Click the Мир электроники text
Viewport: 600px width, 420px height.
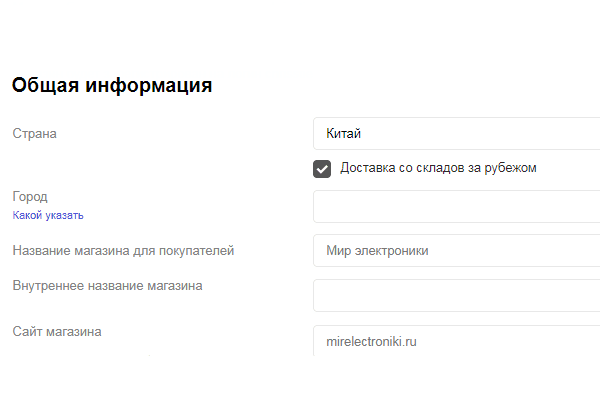[x=378, y=251]
